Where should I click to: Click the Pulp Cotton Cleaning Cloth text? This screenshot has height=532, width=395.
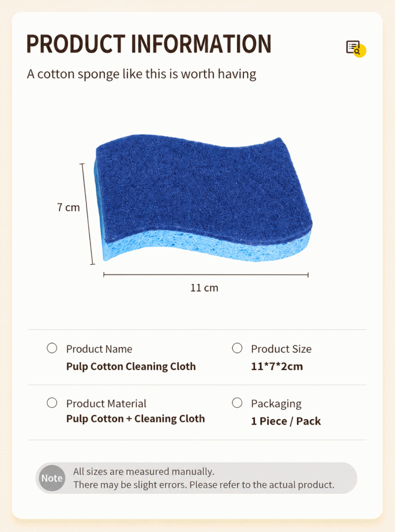pyautogui.click(x=131, y=367)
